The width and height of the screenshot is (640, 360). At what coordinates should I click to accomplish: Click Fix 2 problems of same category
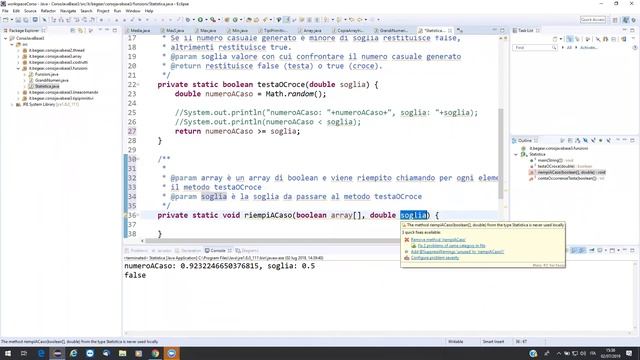[x=451, y=246]
